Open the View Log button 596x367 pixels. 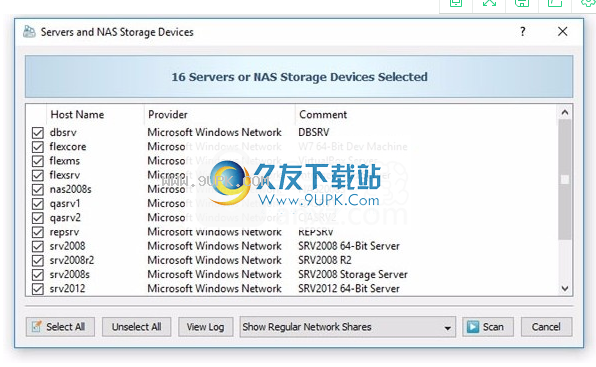point(205,327)
